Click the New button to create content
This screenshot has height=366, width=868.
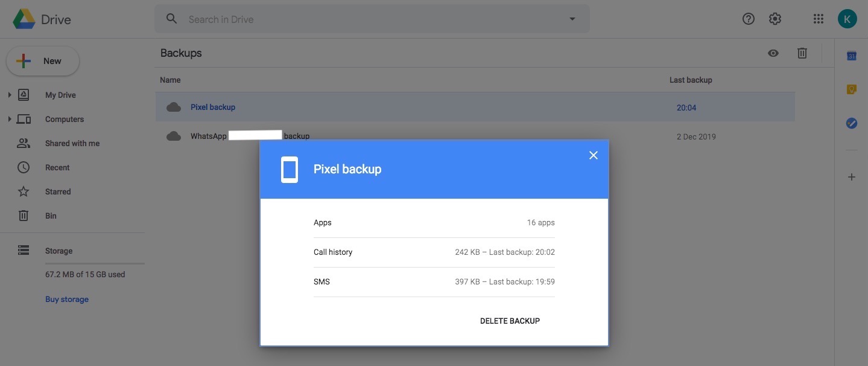[42, 60]
